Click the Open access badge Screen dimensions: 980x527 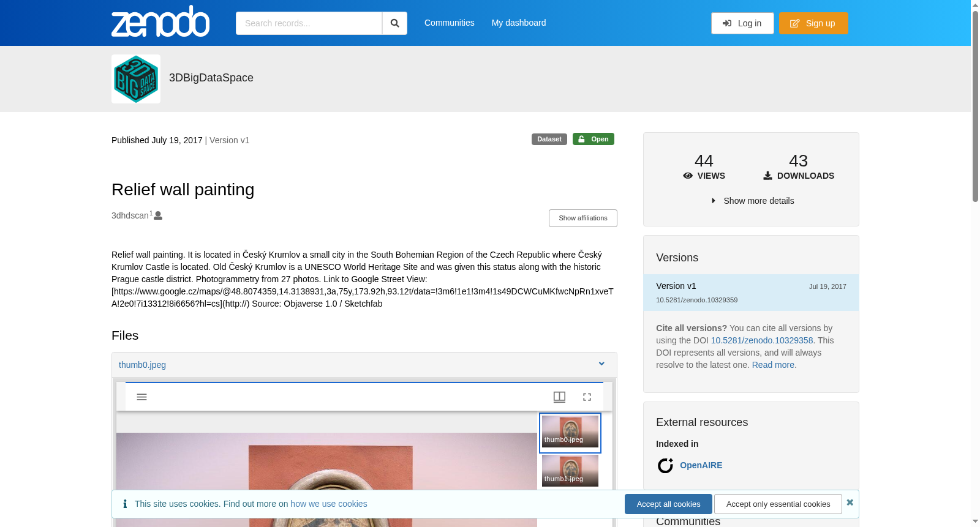click(594, 139)
